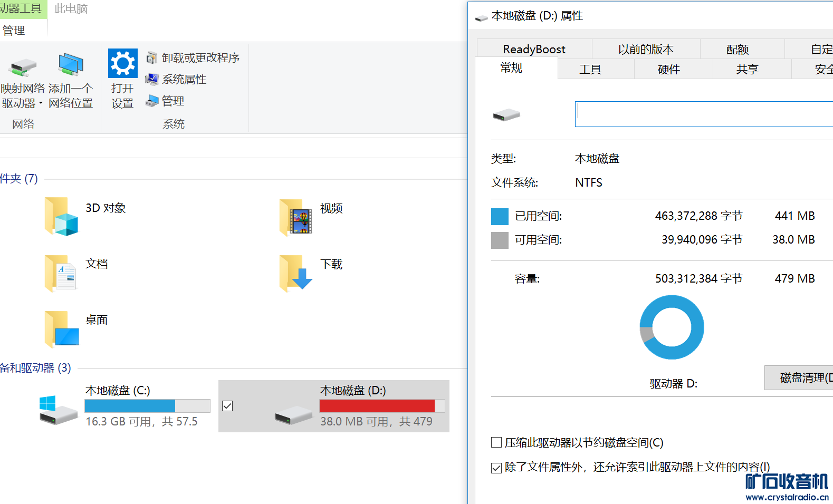Click the System properties icon
Screen dimensions: 833x504
(x=151, y=79)
